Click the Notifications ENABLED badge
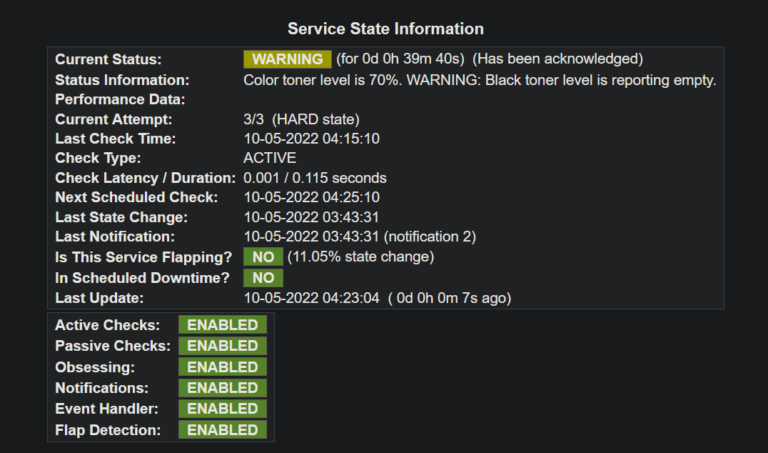The image size is (768, 453). pos(222,388)
